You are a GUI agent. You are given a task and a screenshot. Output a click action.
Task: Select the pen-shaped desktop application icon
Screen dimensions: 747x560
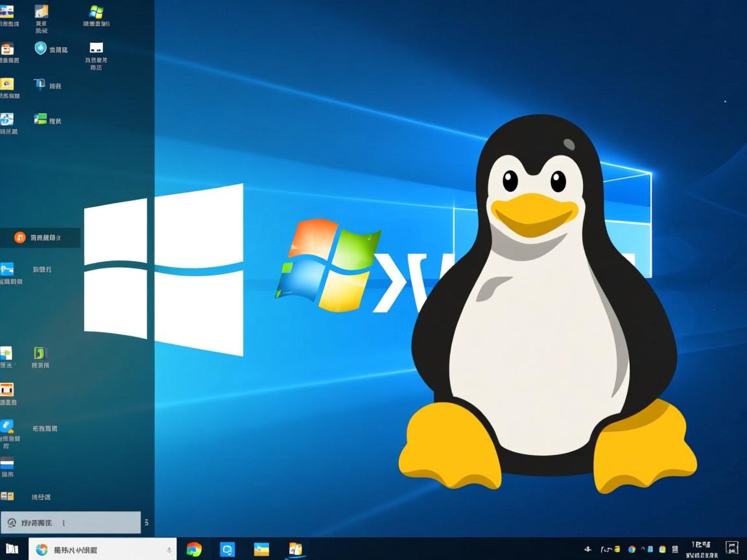40,84
